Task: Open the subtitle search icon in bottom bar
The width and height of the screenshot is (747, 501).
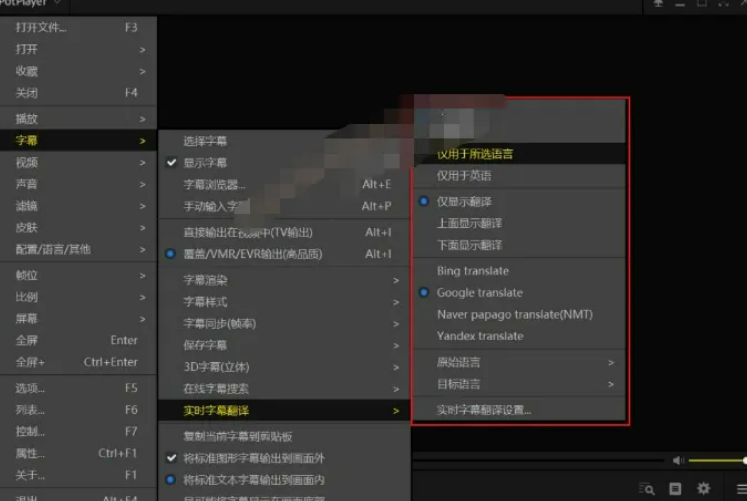Action: pos(646,489)
